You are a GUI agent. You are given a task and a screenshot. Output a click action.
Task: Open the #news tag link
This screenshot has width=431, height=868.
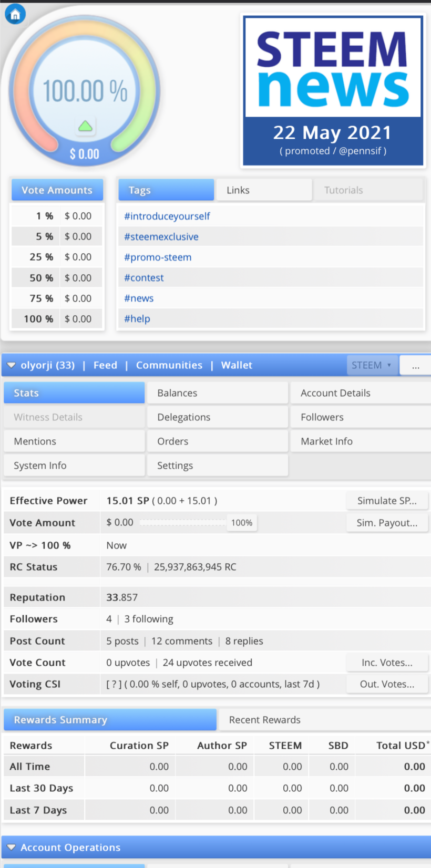coord(139,298)
